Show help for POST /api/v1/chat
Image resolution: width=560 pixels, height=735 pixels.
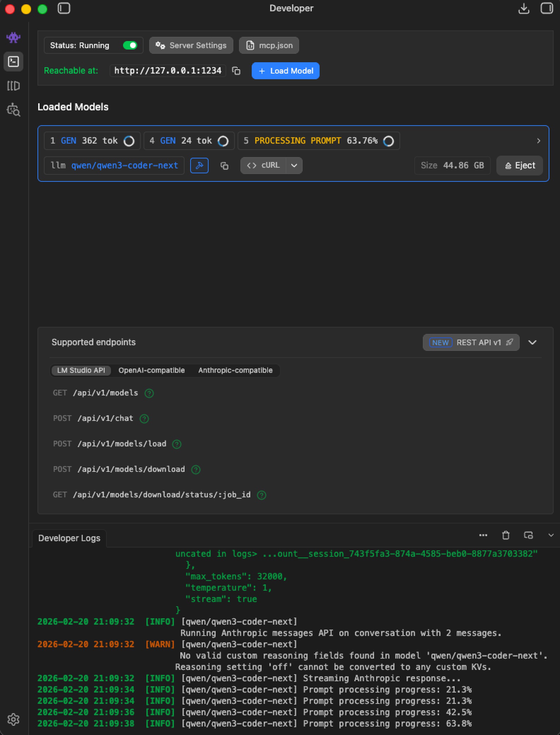click(x=144, y=419)
